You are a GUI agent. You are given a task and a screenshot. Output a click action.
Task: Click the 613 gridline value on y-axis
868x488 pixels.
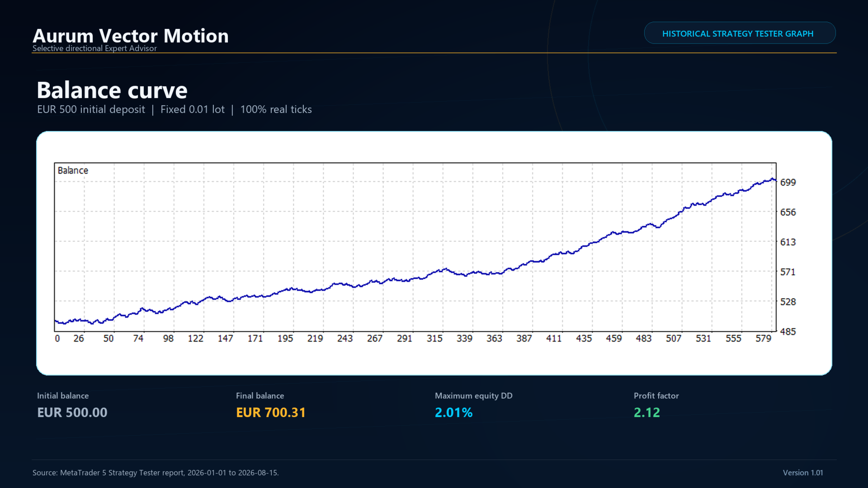coord(788,242)
